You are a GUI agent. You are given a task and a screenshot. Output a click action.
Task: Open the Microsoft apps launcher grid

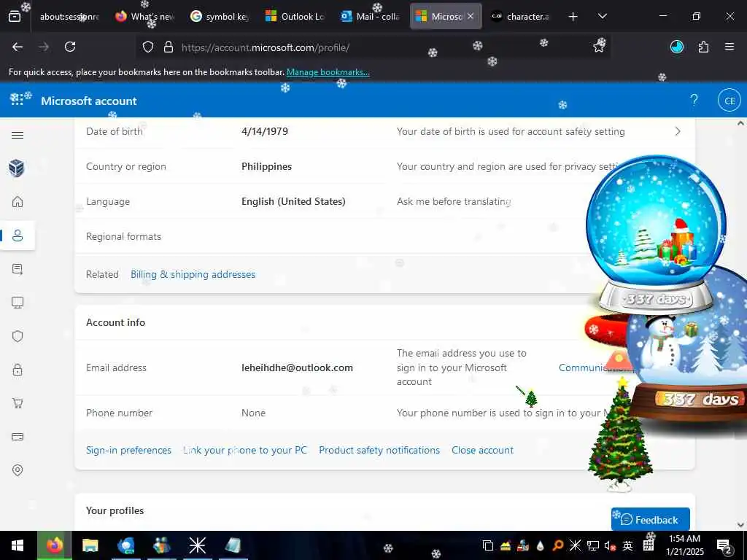pyautogui.click(x=17, y=99)
